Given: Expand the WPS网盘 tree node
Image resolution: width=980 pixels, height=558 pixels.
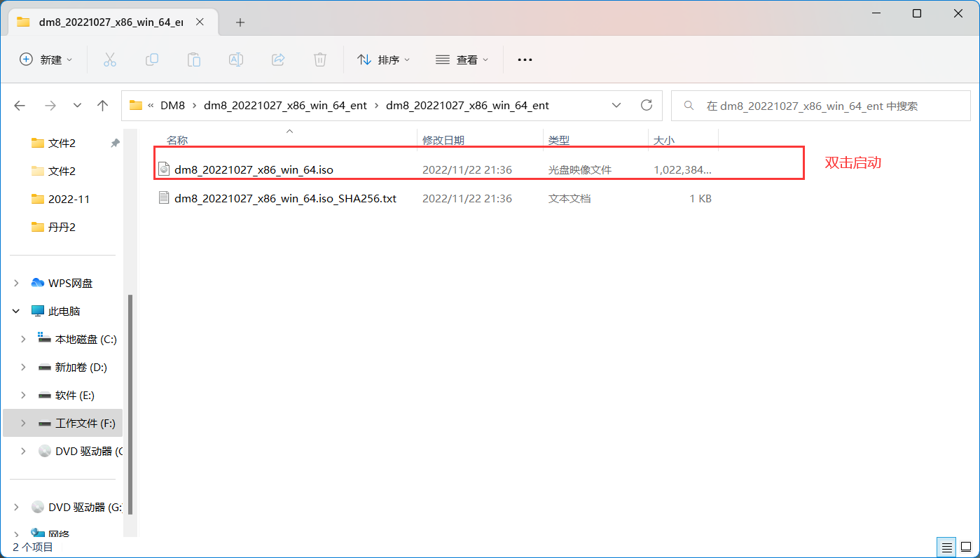Looking at the screenshot, I should (17, 283).
